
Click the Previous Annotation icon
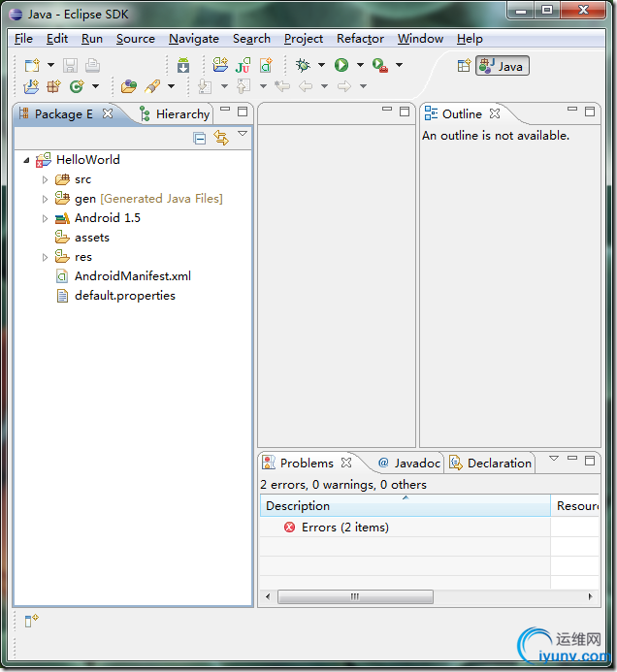244,86
